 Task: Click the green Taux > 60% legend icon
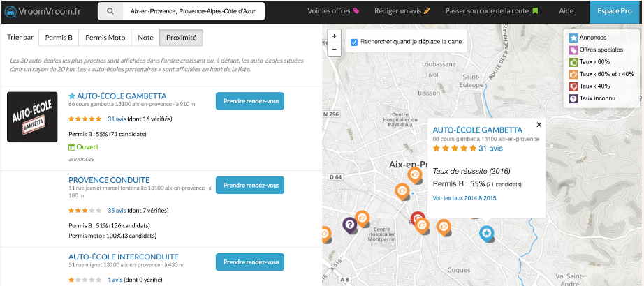pos(573,62)
